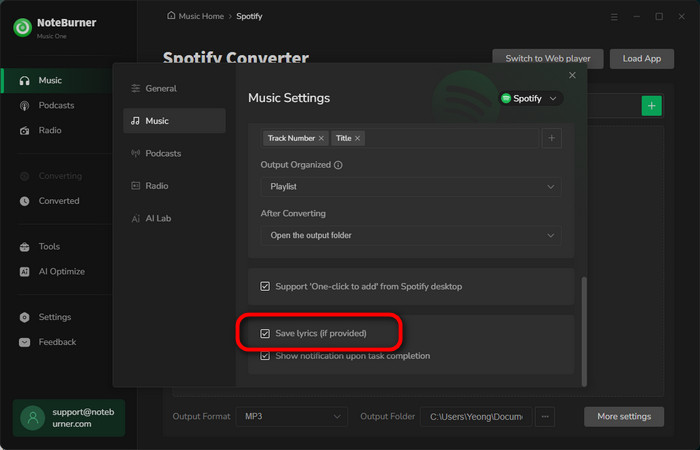This screenshot has width=700, height=450.
Task: Click the Output Folder path field
Action: (x=476, y=417)
